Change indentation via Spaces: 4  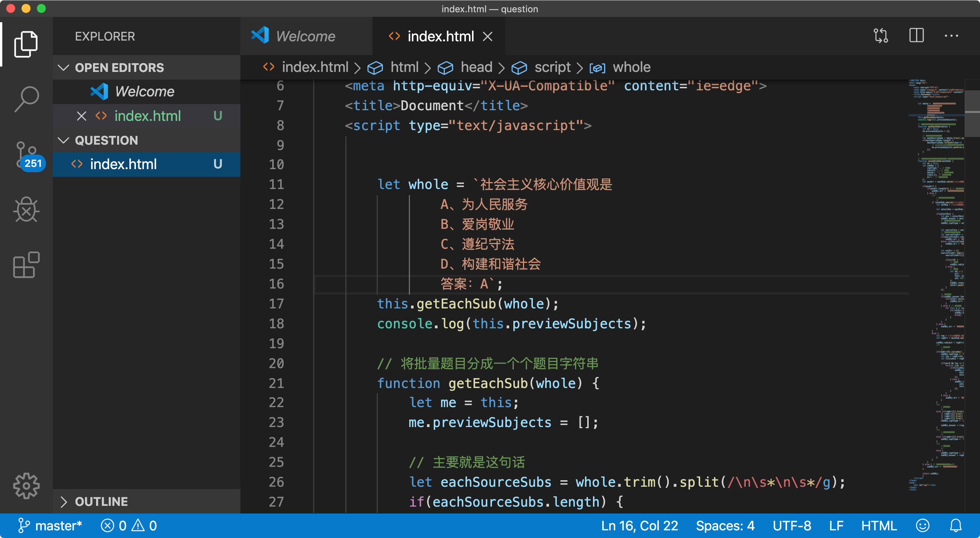tap(725, 526)
